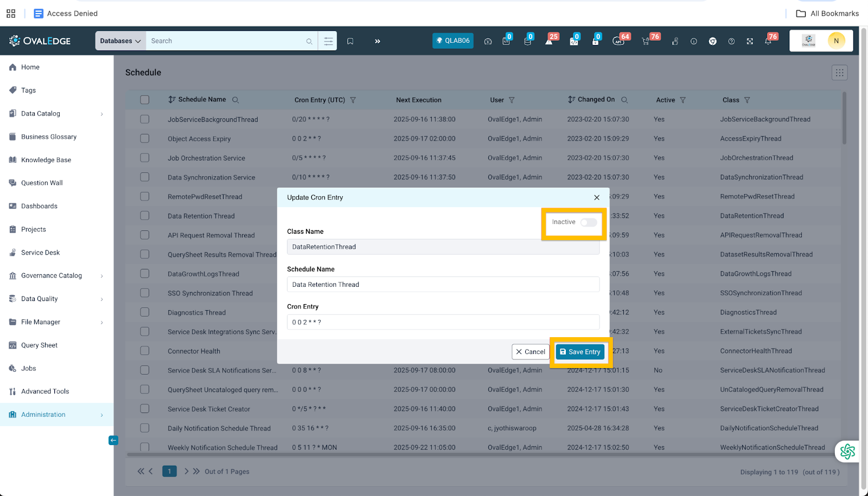Click into the Cron Entry field
Viewport: 868px width, 496px height.
(443, 322)
